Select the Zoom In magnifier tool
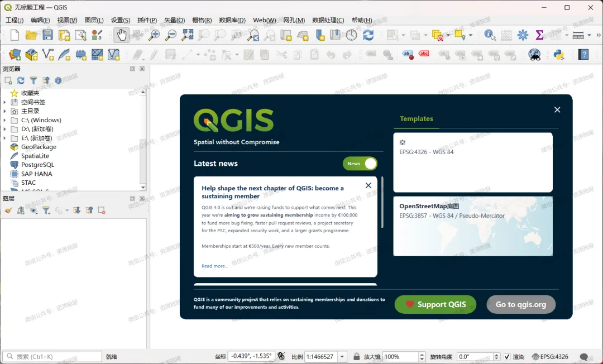 (x=154, y=35)
